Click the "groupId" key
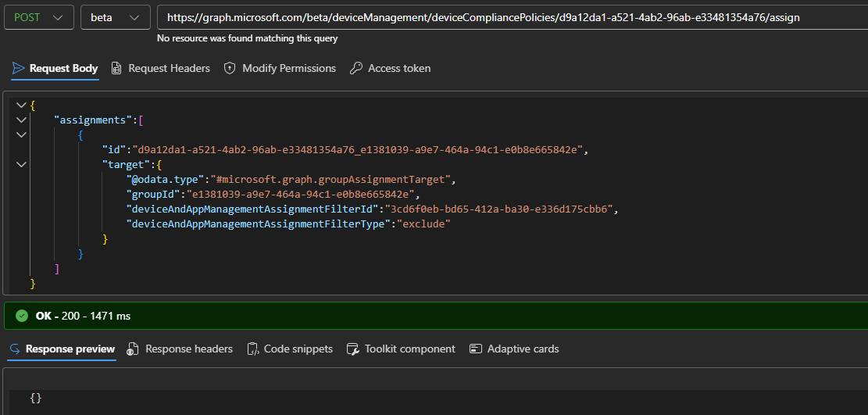This screenshot has height=415, width=868. [x=153, y=195]
